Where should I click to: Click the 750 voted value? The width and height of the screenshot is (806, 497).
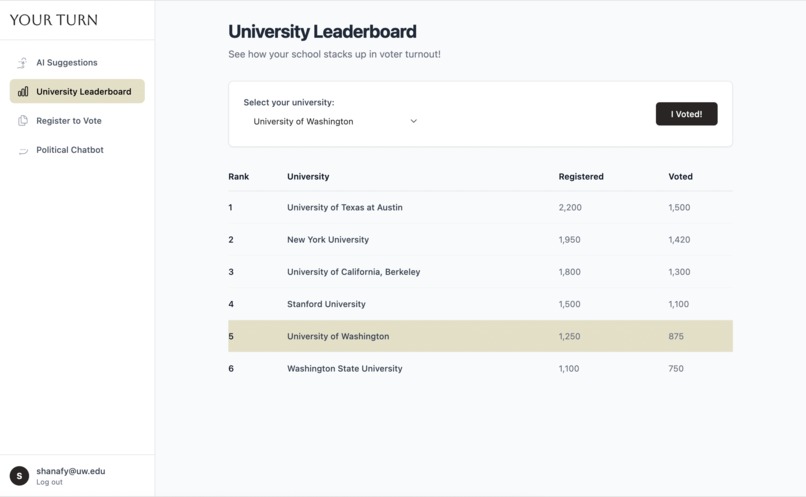(x=676, y=369)
